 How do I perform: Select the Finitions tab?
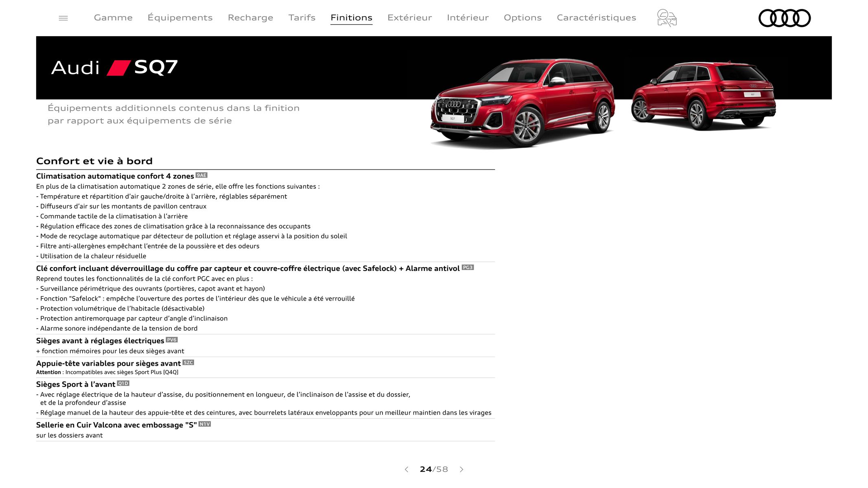(351, 17)
